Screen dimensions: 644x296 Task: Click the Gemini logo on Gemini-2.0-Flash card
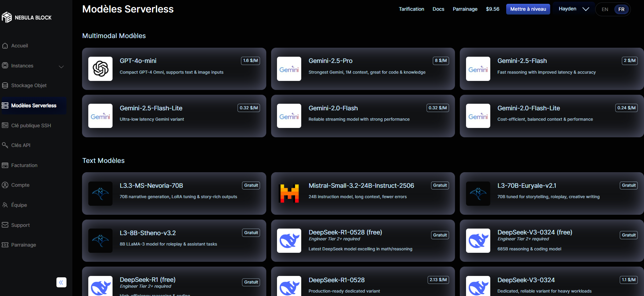pyautogui.click(x=289, y=116)
